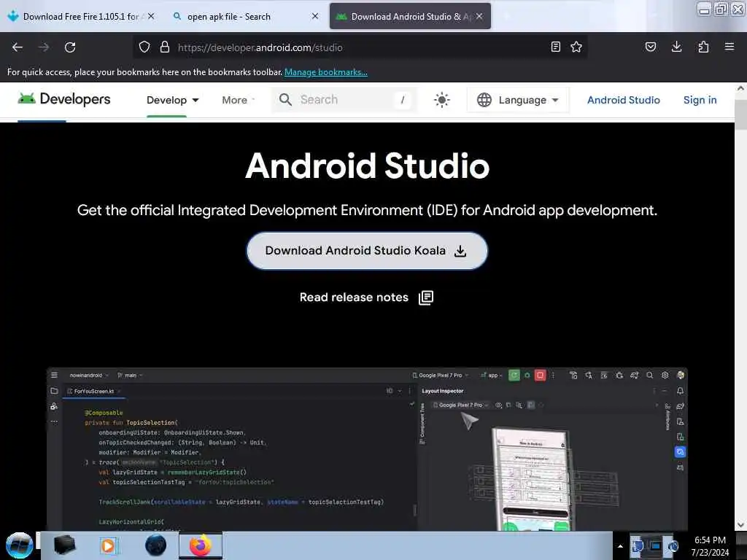Open the Save to Pocket icon
The image size is (747, 560).
(651, 47)
